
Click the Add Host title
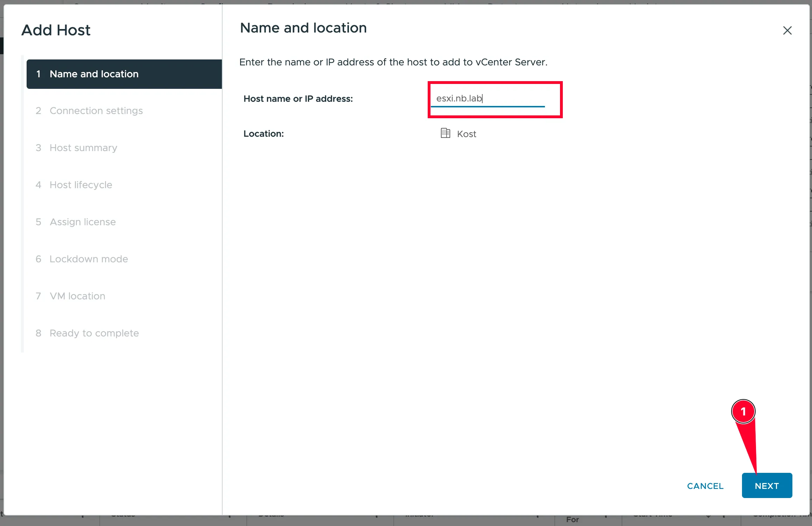(56, 30)
